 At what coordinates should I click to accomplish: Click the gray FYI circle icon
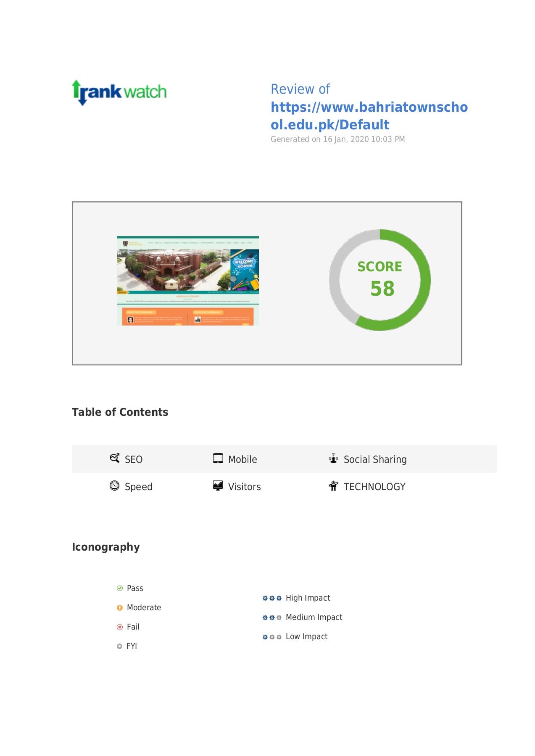pyautogui.click(x=120, y=646)
